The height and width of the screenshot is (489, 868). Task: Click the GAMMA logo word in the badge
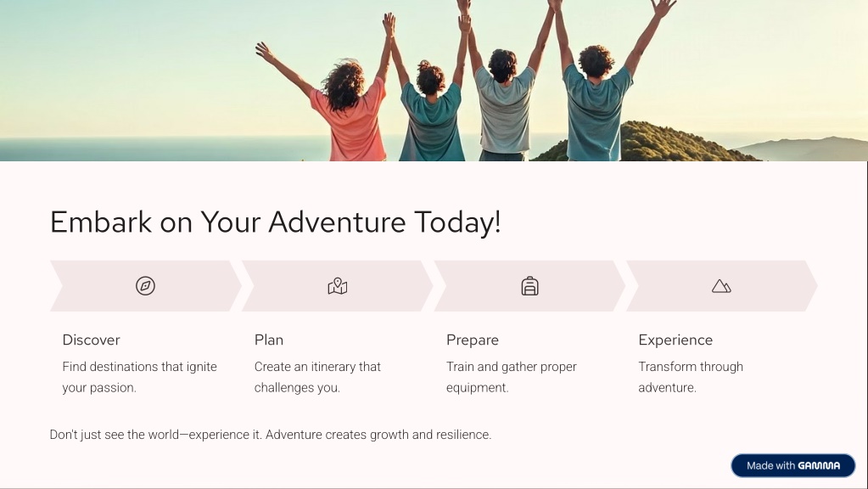click(819, 466)
